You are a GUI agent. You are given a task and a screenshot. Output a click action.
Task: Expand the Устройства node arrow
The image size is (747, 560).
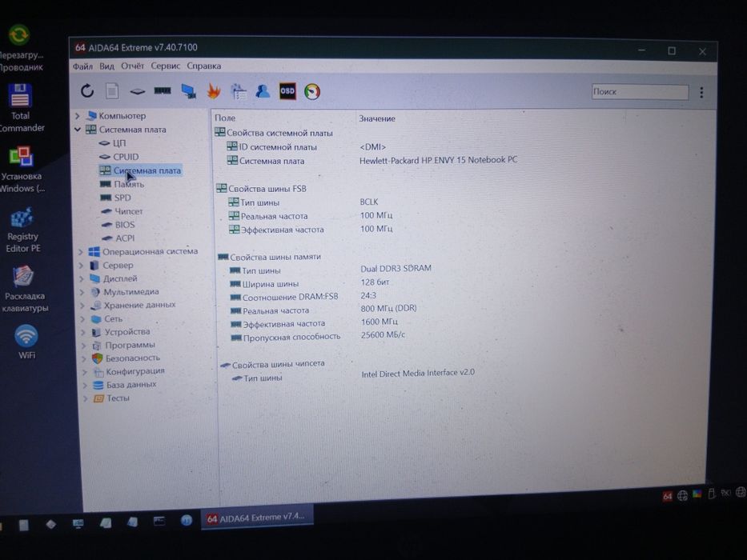[83, 332]
